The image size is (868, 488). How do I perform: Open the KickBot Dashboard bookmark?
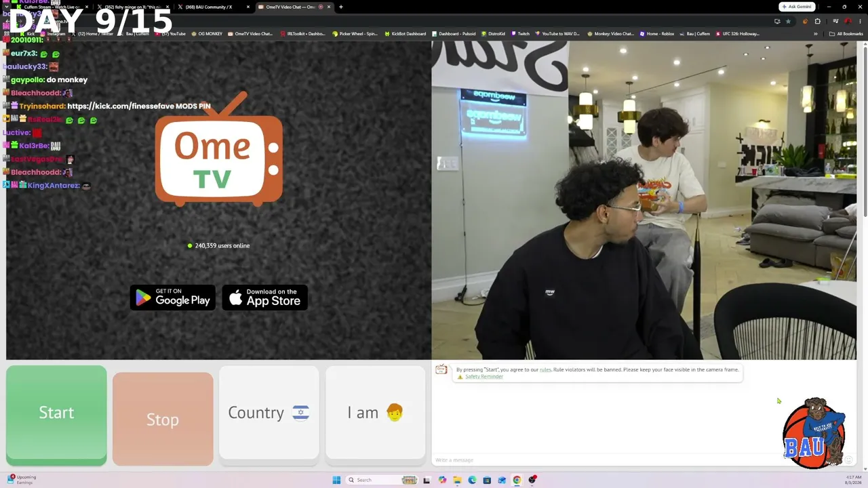(x=406, y=34)
